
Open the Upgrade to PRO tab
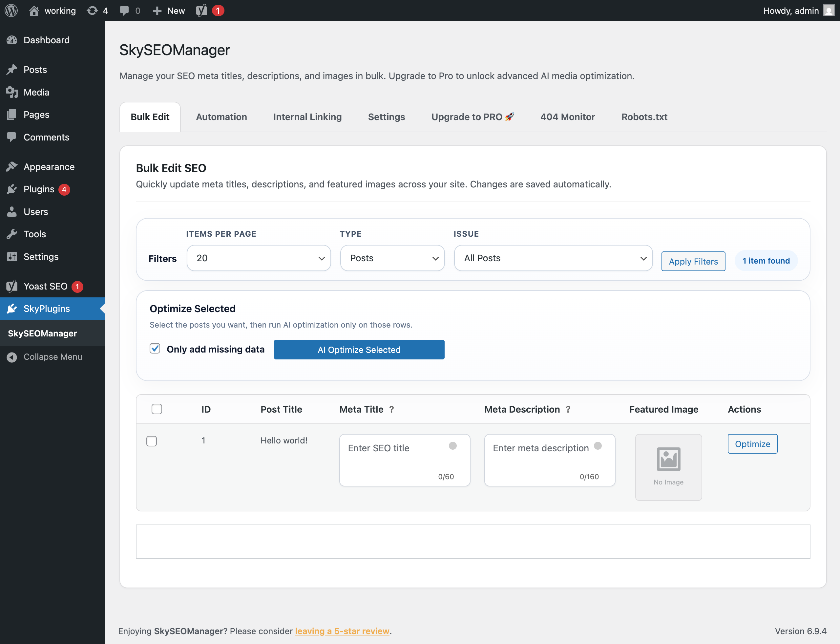[x=472, y=117]
